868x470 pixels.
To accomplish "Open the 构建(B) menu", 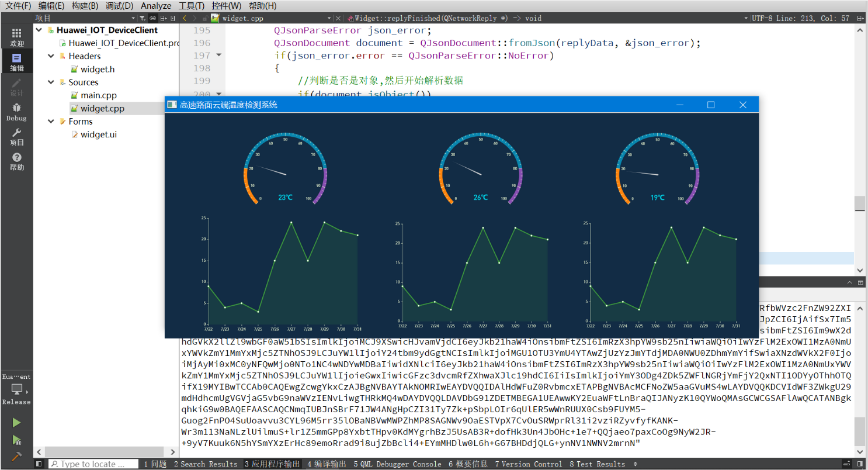I will click(85, 6).
